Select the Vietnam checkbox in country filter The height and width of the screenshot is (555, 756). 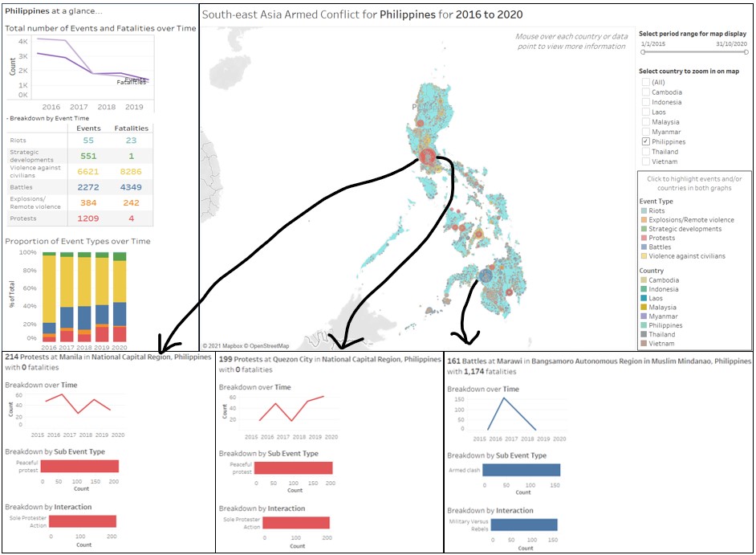click(645, 161)
